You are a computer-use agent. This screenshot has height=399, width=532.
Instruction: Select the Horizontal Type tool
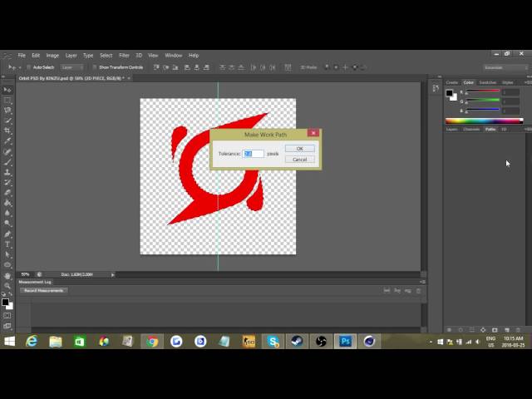[7, 244]
